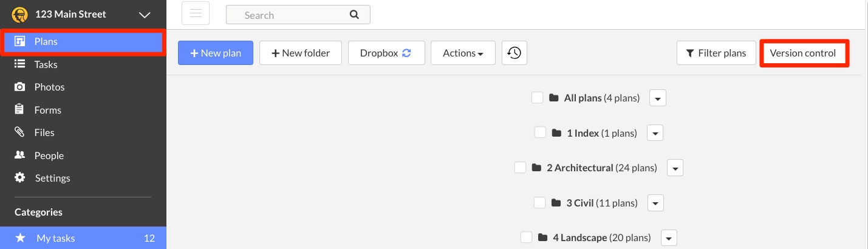
Task: Check the All plans checkbox
Action: [537, 98]
